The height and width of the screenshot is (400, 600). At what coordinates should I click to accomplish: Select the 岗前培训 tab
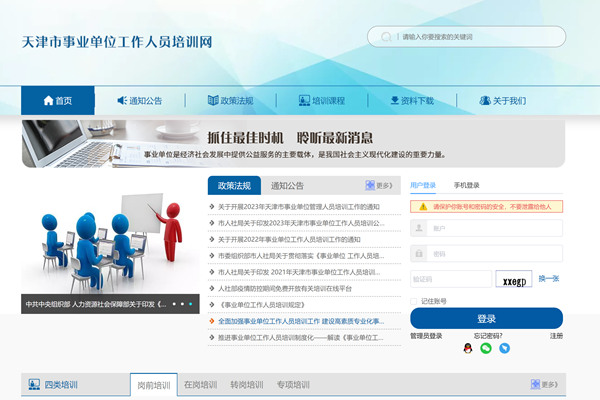point(154,385)
